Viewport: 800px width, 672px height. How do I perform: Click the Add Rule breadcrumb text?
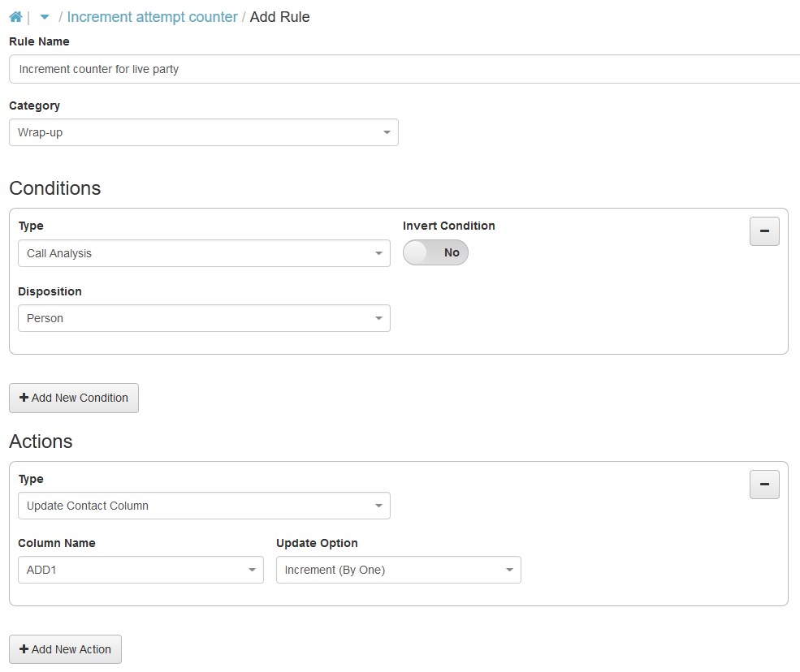[x=279, y=17]
